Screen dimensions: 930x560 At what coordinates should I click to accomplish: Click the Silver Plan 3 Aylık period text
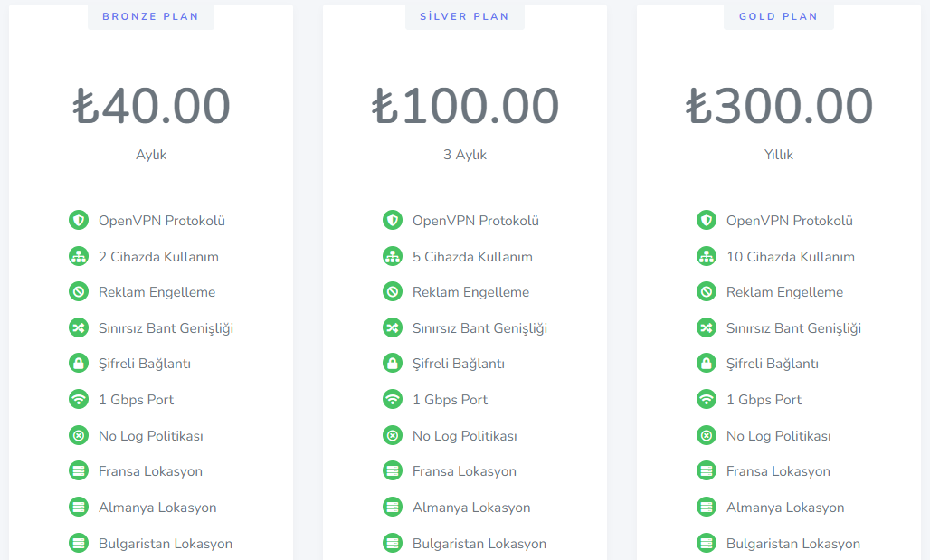(465, 155)
